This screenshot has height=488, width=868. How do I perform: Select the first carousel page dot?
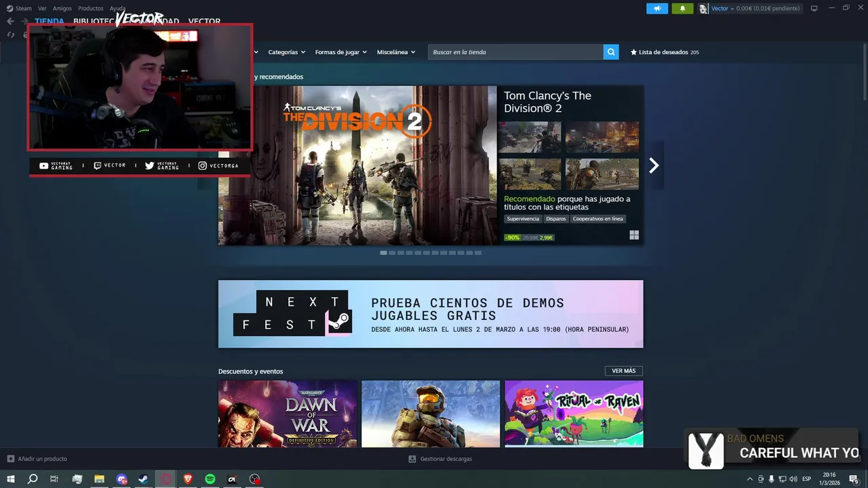click(x=383, y=253)
